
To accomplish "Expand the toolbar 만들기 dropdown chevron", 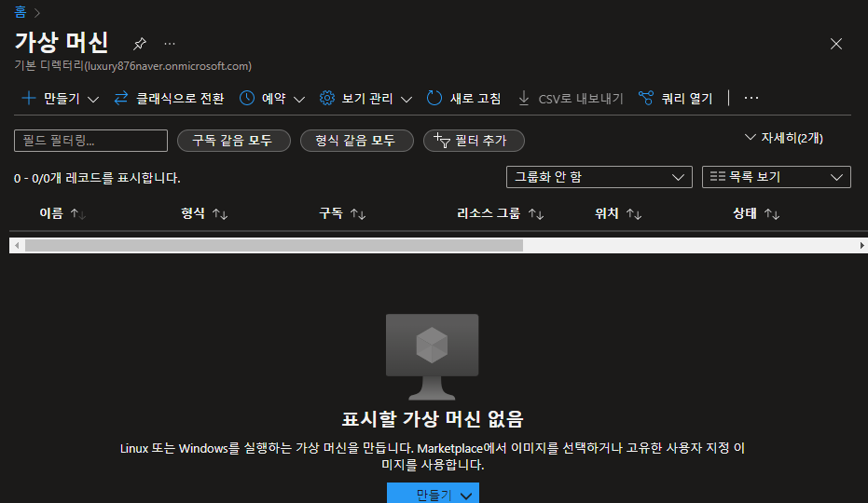I will (93, 100).
